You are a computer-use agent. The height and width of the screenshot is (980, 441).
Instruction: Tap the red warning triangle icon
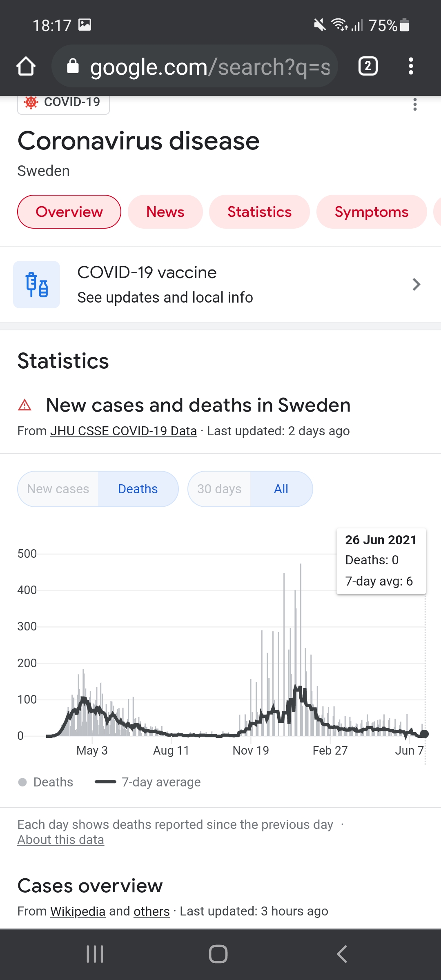tap(25, 405)
